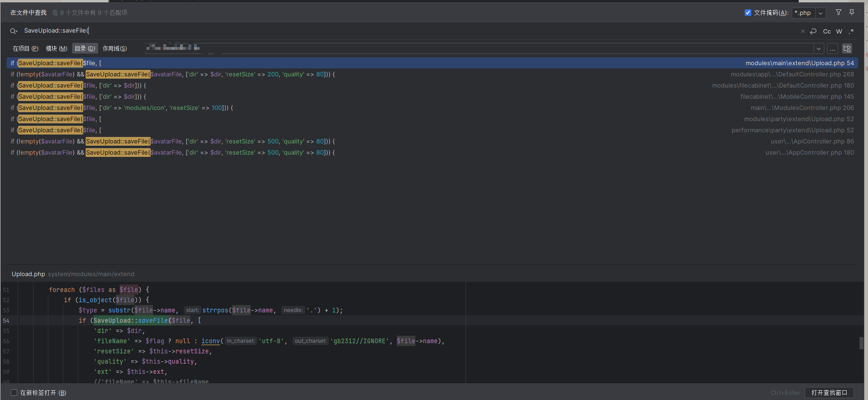Click line 54 in the preview gutter
868x400 pixels.
6,320
